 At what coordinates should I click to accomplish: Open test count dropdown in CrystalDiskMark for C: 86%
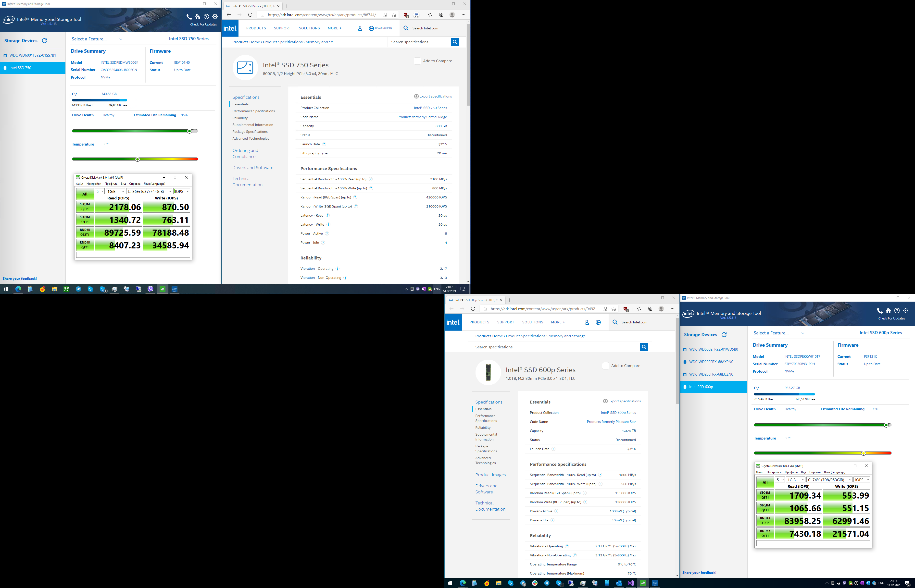100,191
